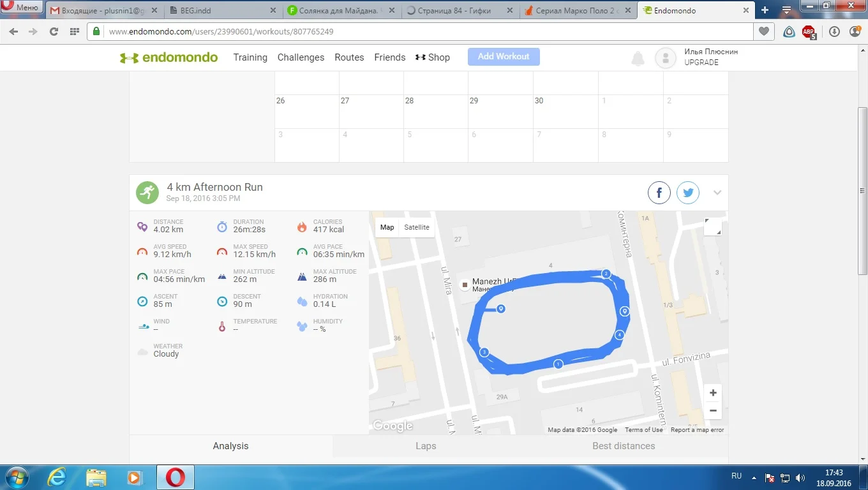
Task: Click the page vertical scrollbar
Action: (x=862, y=191)
